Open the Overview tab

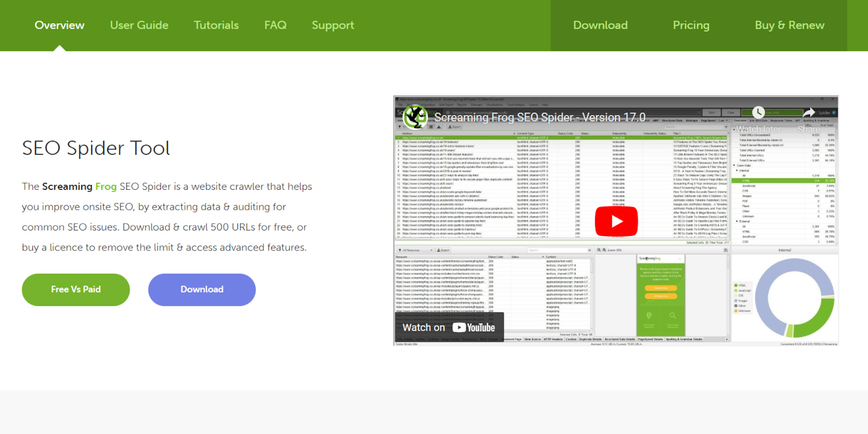tap(60, 25)
